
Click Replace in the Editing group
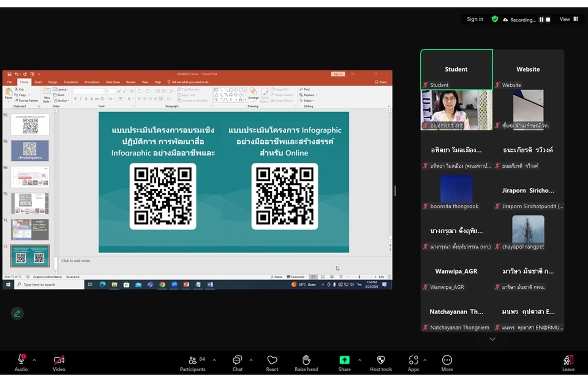coord(307,95)
